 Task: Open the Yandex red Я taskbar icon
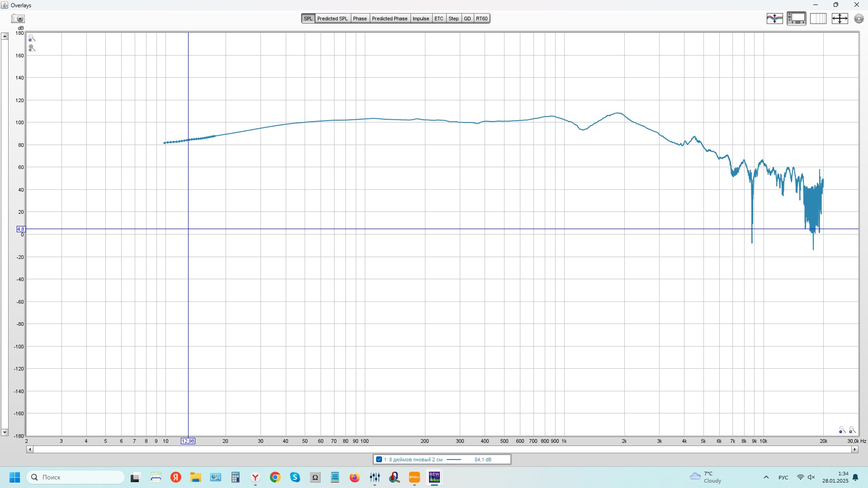[176, 477]
